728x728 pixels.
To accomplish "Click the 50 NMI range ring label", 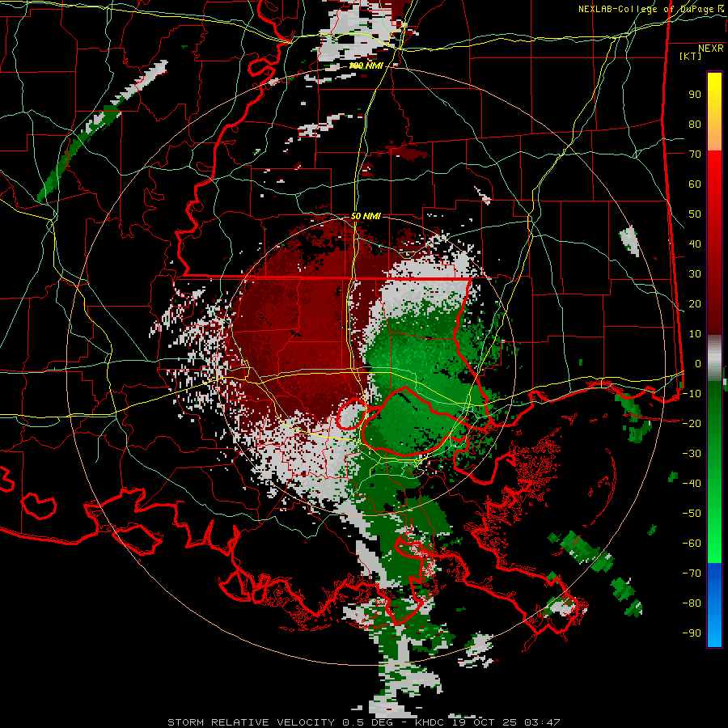I will click(366, 216).
